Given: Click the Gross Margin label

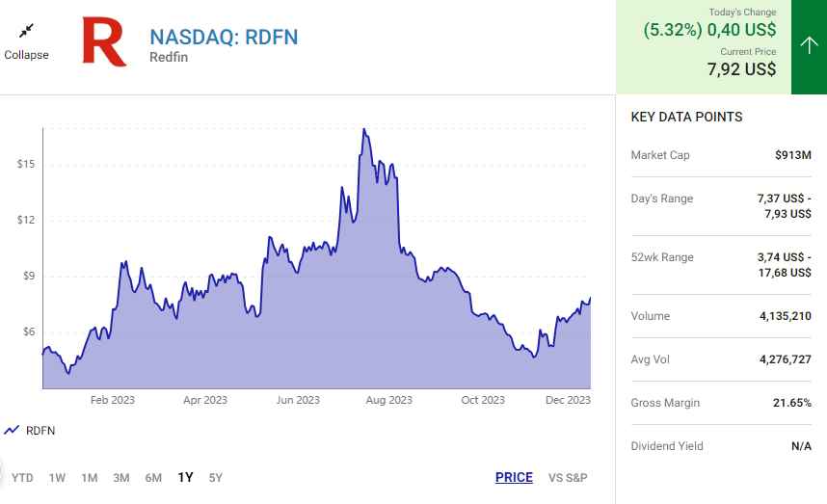Looking at the screenshot, I should coord(665,403).
